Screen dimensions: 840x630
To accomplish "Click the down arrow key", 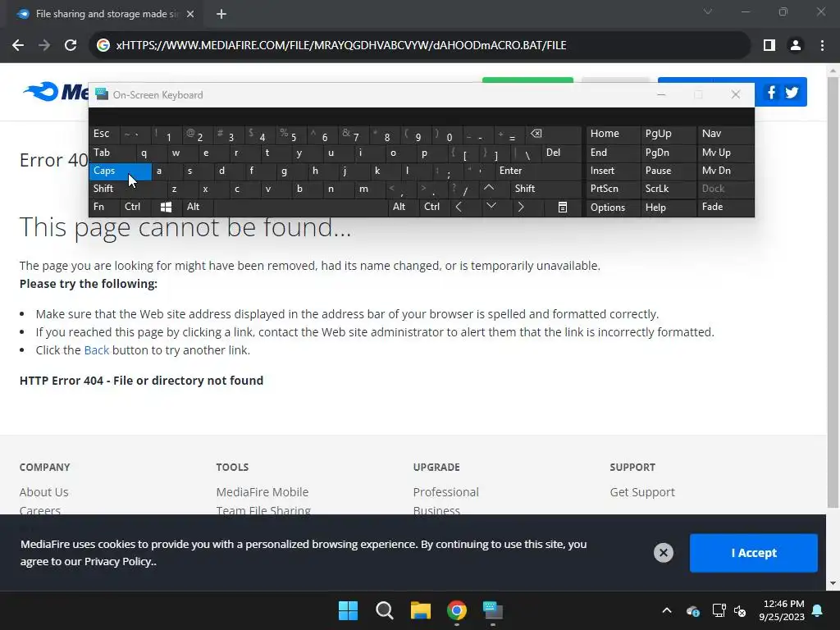I will [491, 207].
